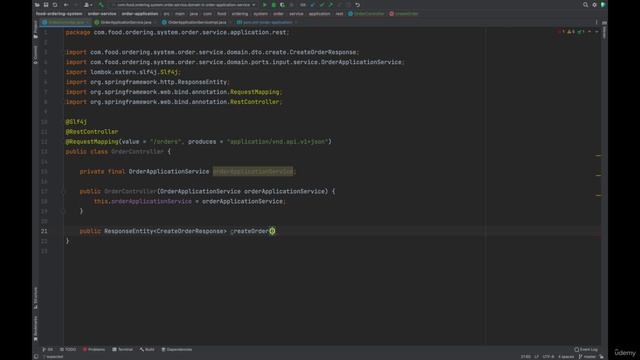Collapse the constructor fold marker at line 17
640x360 pixels.
click(63, 191)
